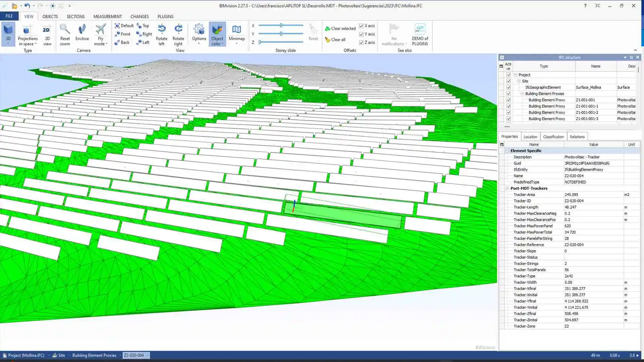Viewport: 644px width, 362px height.
Task: Uncheck Active box for Z1-001-001 row
Action: click(x=508, y=100)
